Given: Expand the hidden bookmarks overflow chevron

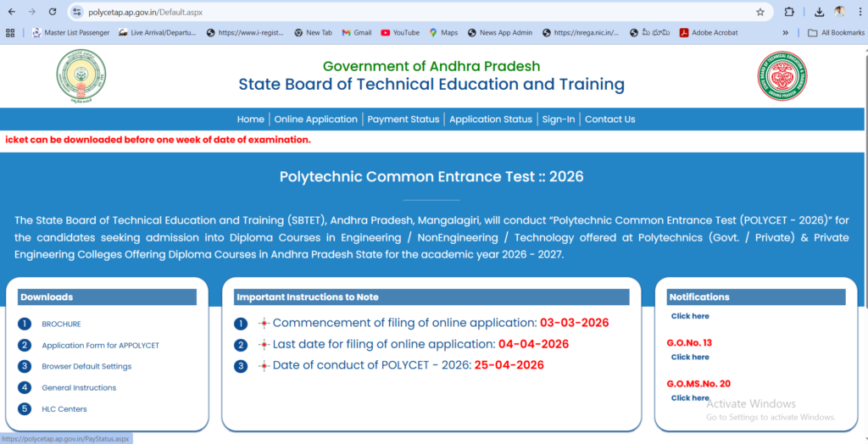Looking at the screenshot, I should 785,33.
